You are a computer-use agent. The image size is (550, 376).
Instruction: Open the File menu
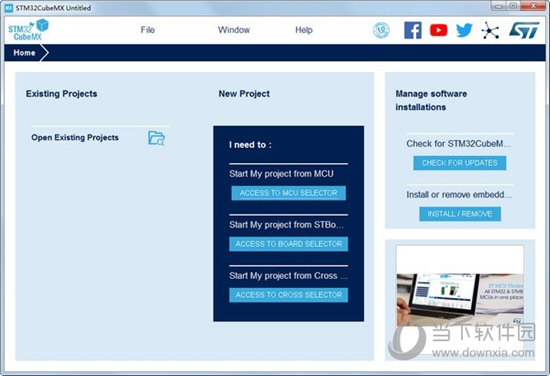(x=148, y=30)
